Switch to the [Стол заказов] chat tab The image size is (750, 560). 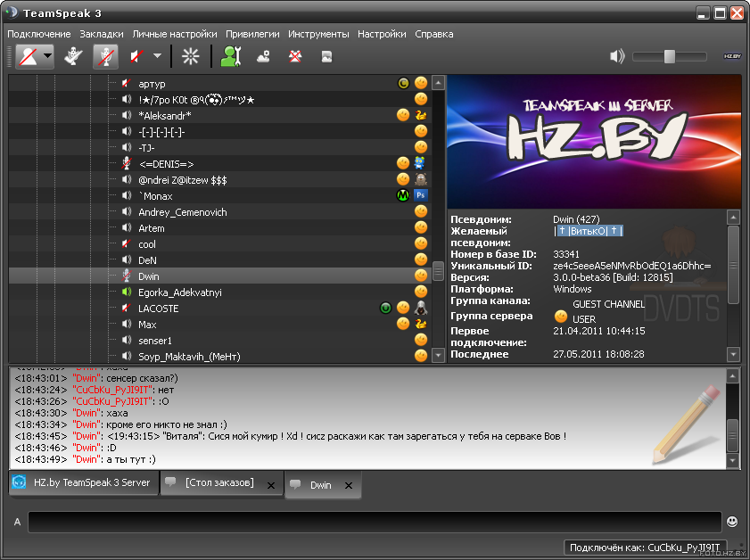219,482
